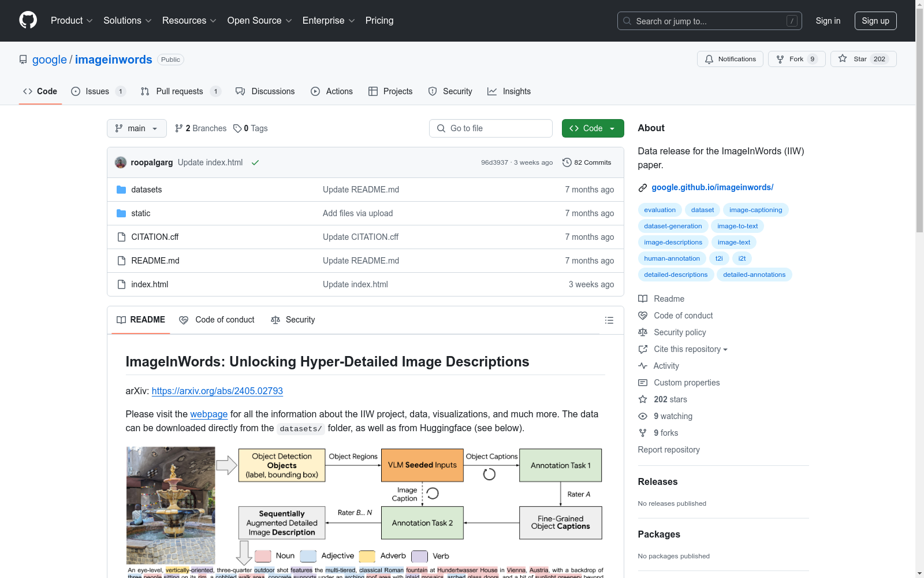Click the human-annotation topic tag
924x578 pixels.
[672, 258]
